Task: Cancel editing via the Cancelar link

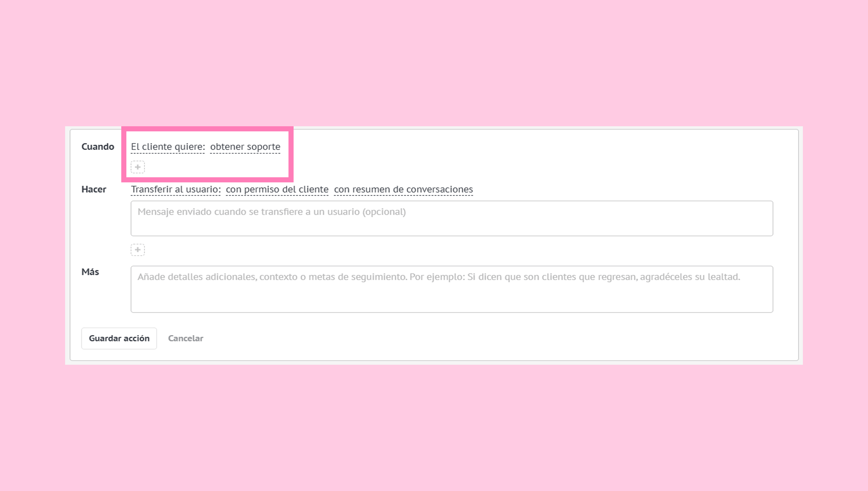Action: (186, 338)
